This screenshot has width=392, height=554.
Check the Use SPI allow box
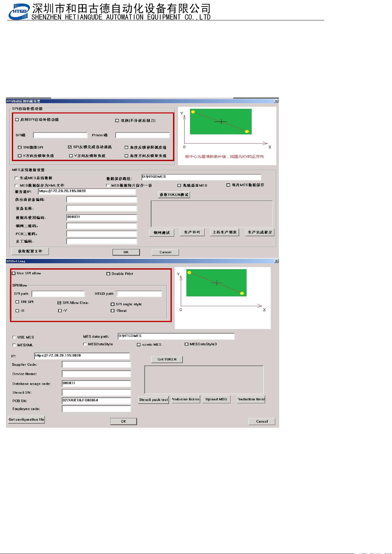pos(13,273)
